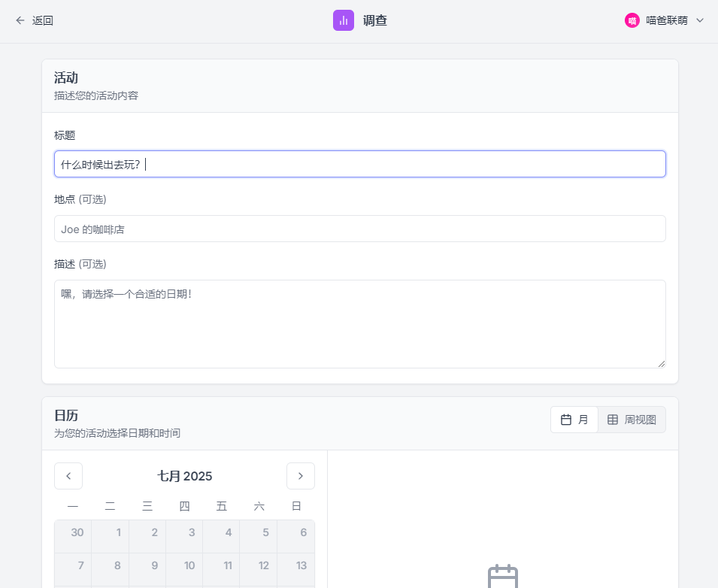Switch to the 月 month view tab
Viewport: 718px width, 588px height.
[574, 420]
